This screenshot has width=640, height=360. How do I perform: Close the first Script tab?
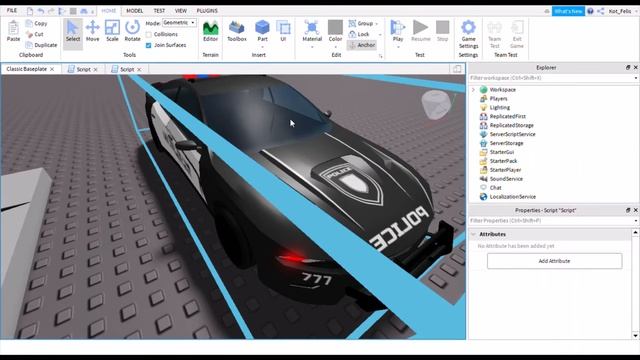(96, 69)
